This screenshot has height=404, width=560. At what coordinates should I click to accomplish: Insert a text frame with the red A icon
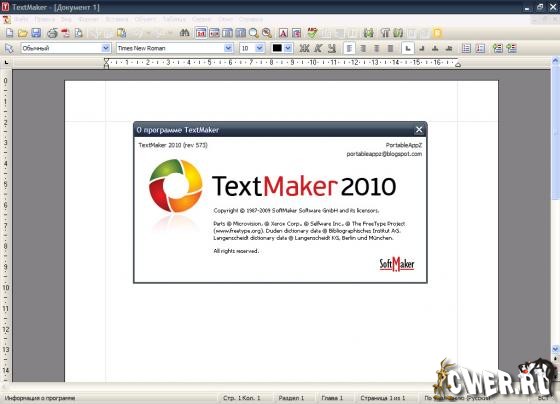[x=283, y=33]
